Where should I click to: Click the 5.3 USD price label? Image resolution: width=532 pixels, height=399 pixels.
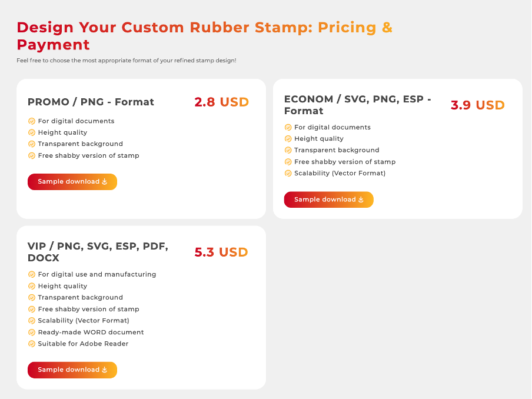point(221,252)
